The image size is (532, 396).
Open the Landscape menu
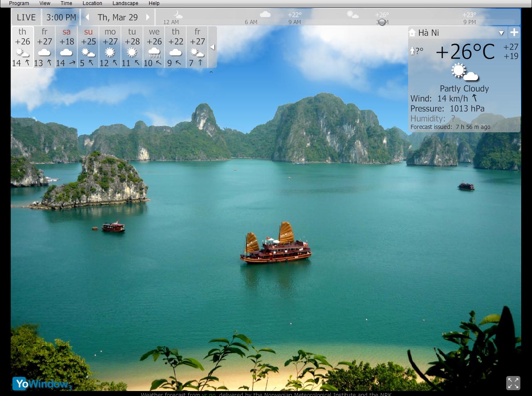click(x=125, y=3)
